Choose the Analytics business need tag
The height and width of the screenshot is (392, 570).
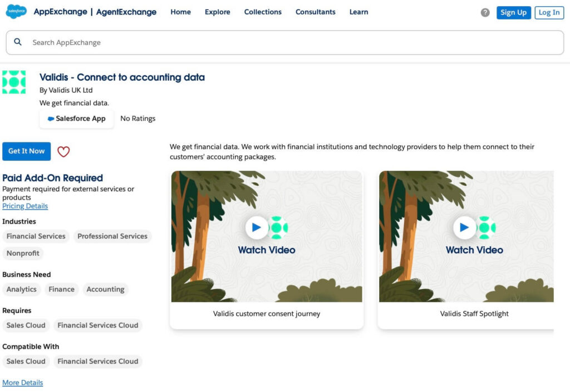click(x=22, y=289)
